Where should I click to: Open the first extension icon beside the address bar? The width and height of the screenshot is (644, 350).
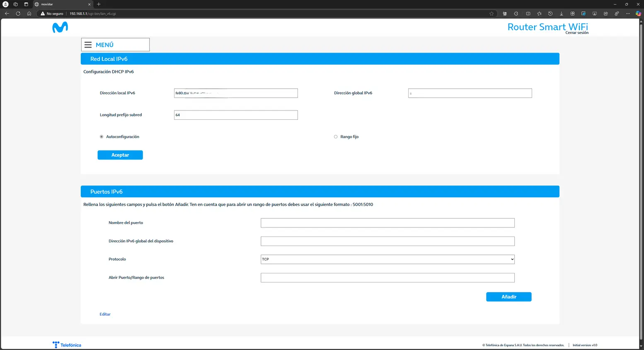click(x=505, y=14)
